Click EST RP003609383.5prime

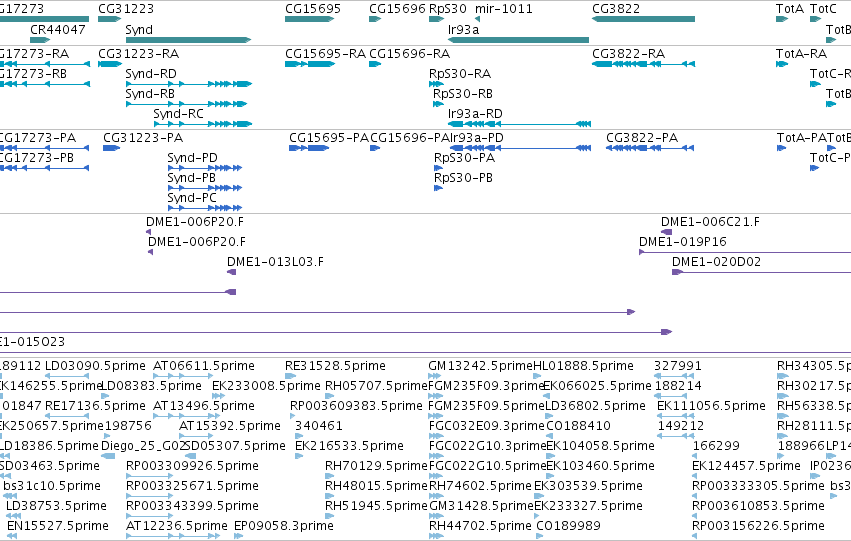[293, 416]
